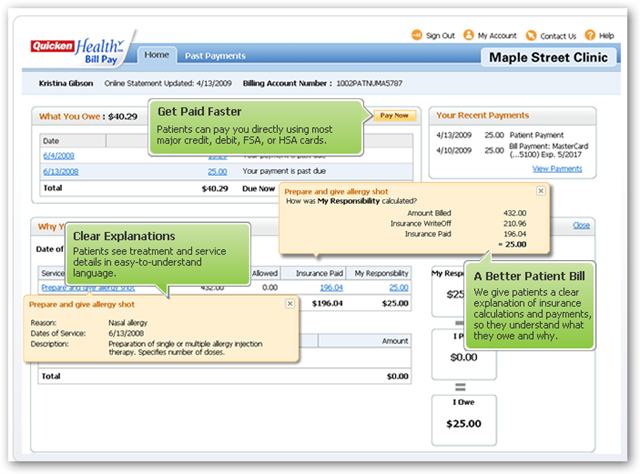Click the $25.00 responsibility total
640x474 pixels.
point(395,303)
